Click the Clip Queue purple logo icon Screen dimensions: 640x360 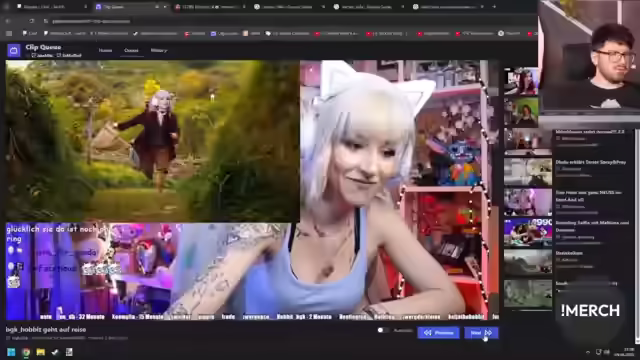pyautogui.click(x=13, y=51)
